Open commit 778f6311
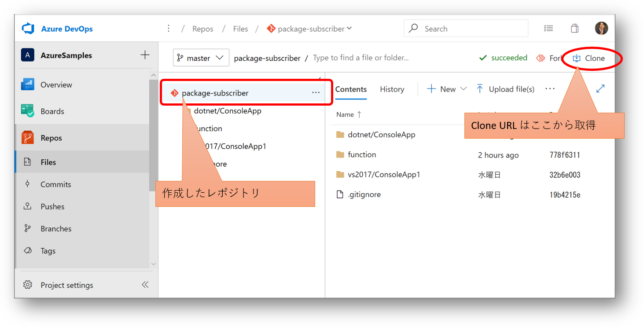Viewport: 644px width, 327px height. click(565, 155)
